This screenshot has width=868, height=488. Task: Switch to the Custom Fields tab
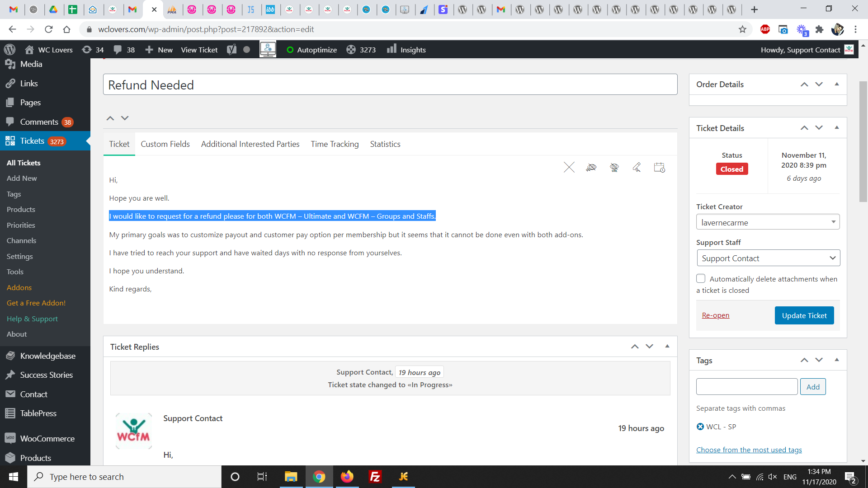(165, 144)
